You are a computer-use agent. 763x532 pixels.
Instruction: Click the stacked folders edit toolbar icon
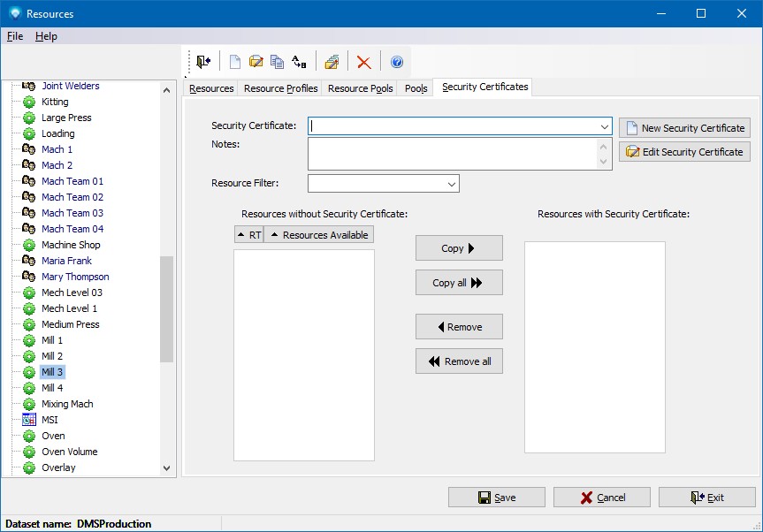[x=332, y=62]
